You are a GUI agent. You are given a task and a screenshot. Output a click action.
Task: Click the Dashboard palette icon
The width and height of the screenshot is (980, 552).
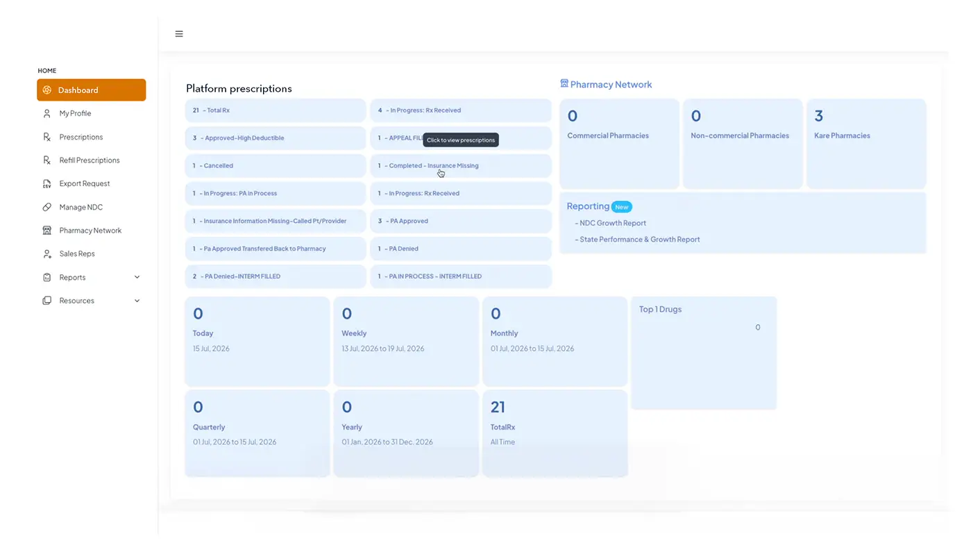47,90
